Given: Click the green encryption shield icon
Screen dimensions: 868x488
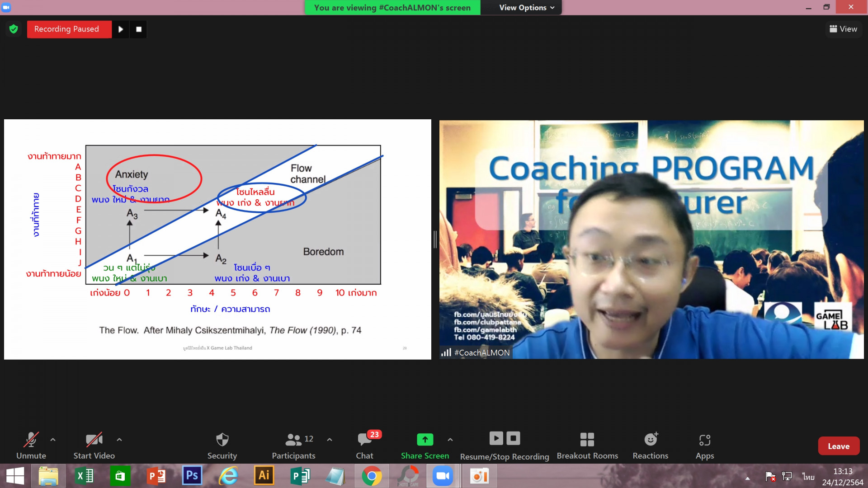Looking at the screenshot, I should coord(14,29).
